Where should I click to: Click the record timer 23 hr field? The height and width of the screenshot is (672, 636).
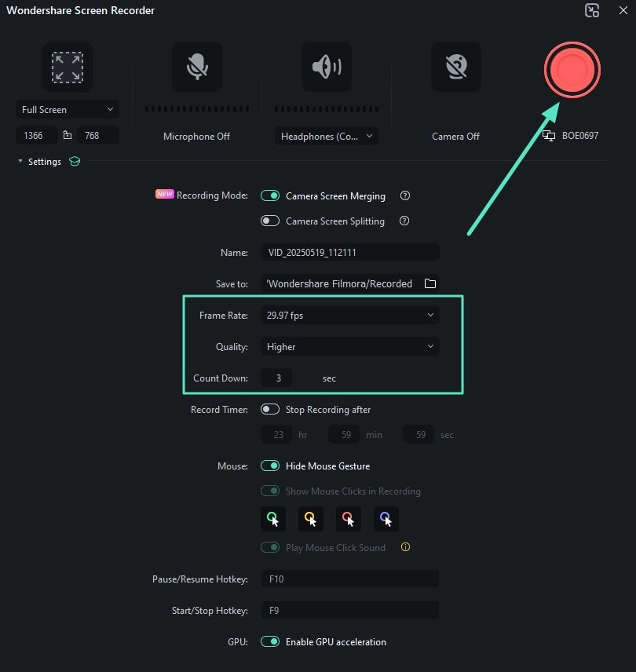coord(276,435)
